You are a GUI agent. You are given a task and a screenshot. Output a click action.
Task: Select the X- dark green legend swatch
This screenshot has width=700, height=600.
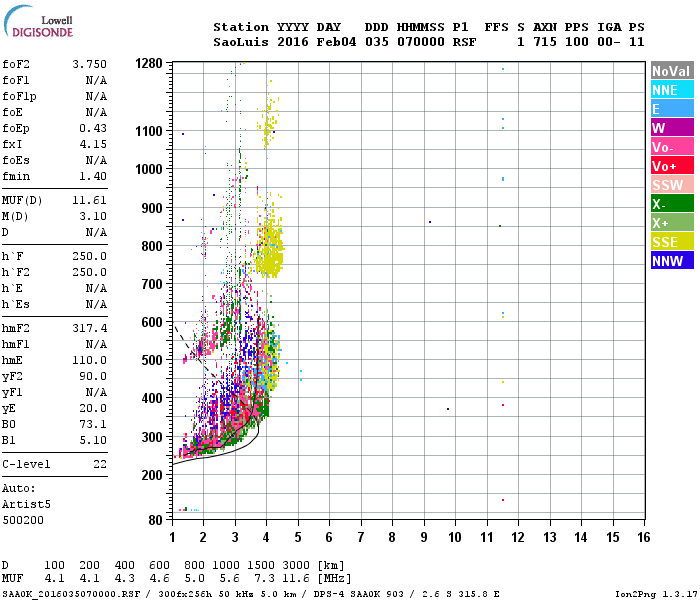672,204
